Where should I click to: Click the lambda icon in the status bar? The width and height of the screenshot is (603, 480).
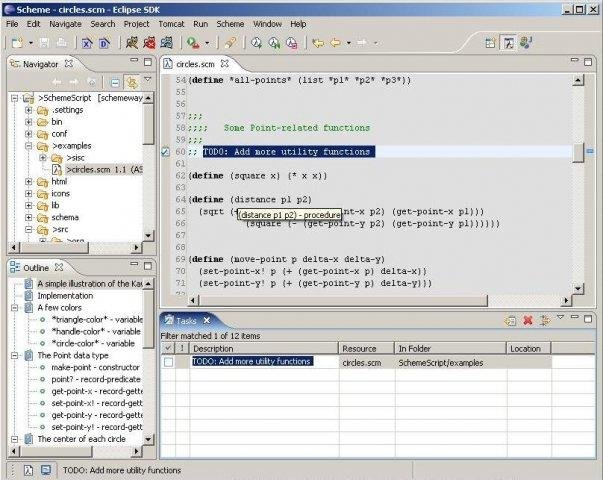(28, 470)
